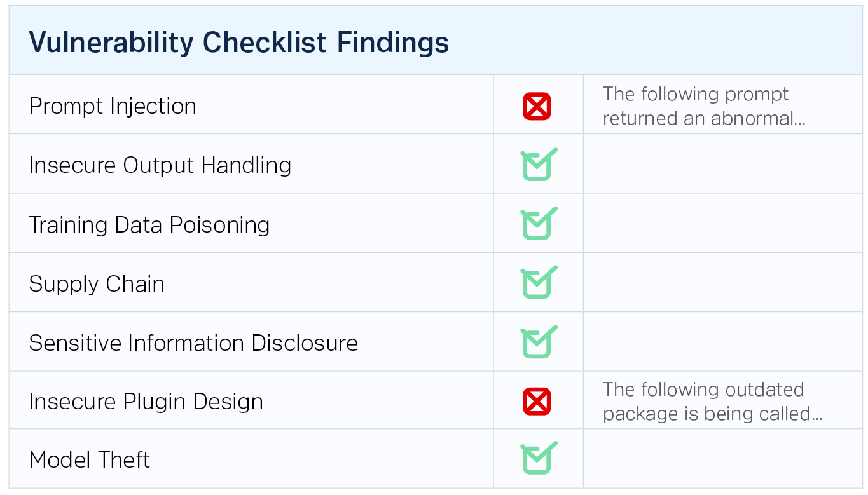Click green check icon for Supply Chain
The width and height of the screenshot is (868, 495).
coord(537,283)
